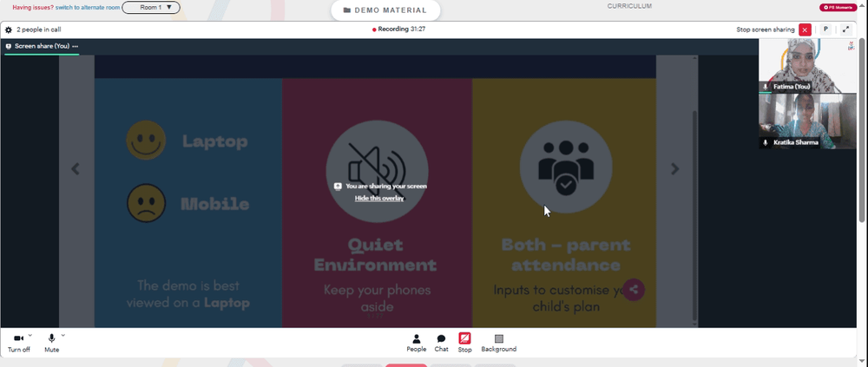Select the Screen share (You) tab

tap(42, 47)
